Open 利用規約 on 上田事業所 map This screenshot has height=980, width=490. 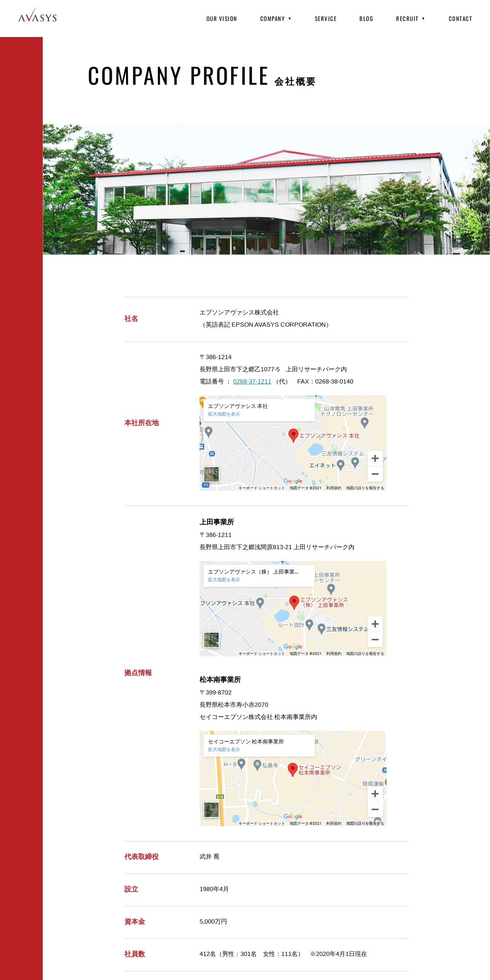[x=334, y=653]
